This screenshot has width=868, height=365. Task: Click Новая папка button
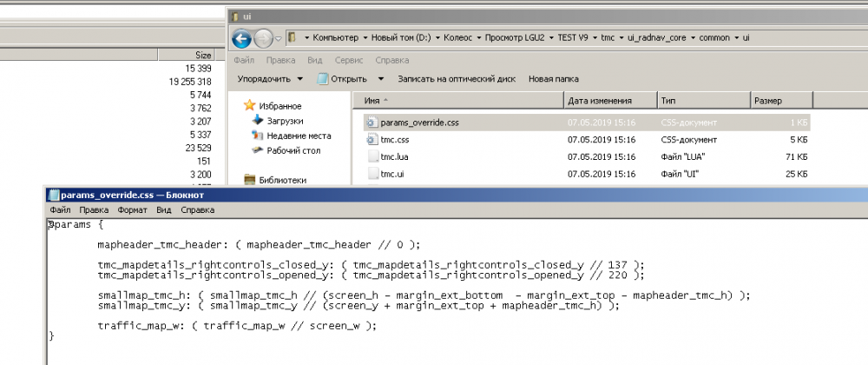554,79
